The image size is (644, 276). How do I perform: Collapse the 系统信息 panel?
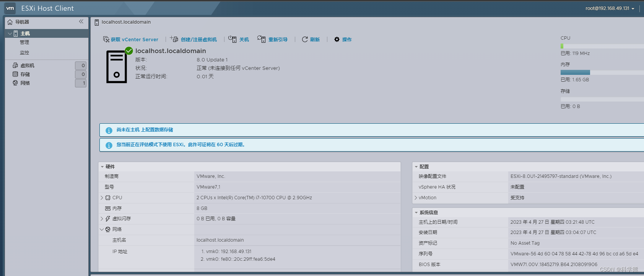click(416, 213)
